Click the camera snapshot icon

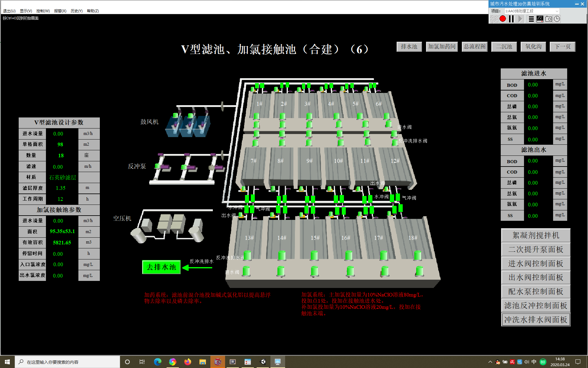click(x=548, y=19)
